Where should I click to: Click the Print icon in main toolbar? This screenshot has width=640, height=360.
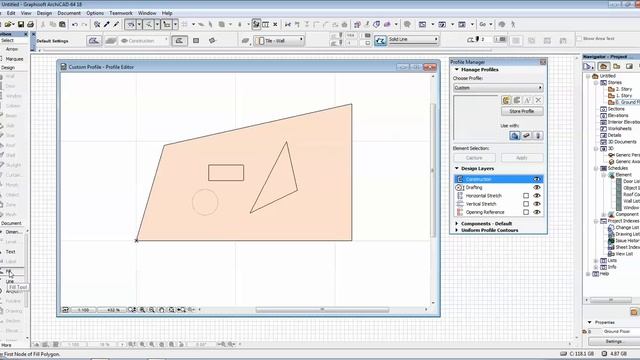point(30,24)
